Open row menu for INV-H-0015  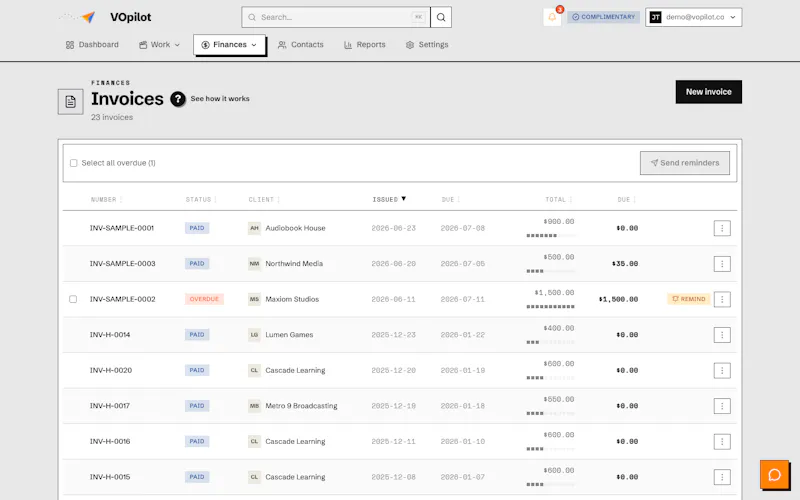coord(722,477)
